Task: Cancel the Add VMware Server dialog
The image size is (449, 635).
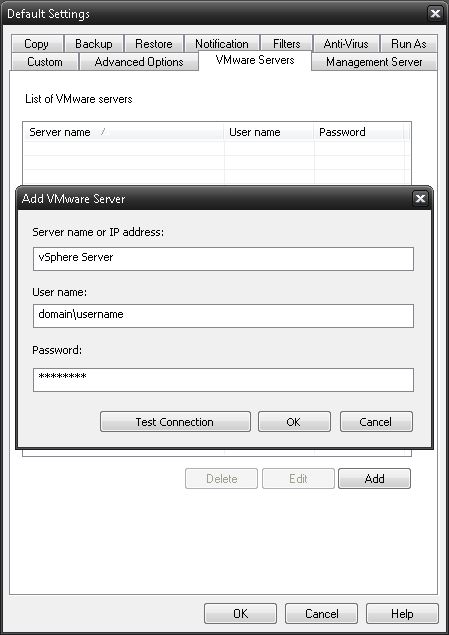Action: click(x=376, y=422)
